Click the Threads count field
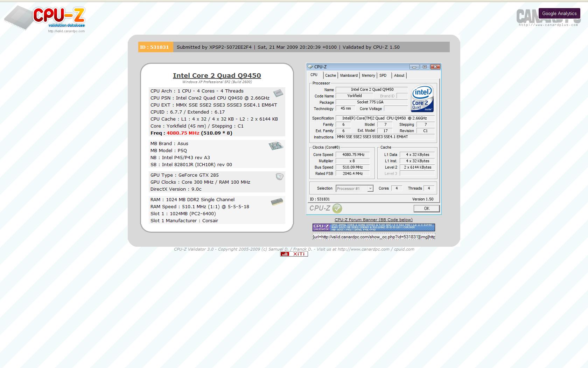Image resolution: width=588 pixels, height=368 pixels. pyautogui.click(x=429, y=189)
